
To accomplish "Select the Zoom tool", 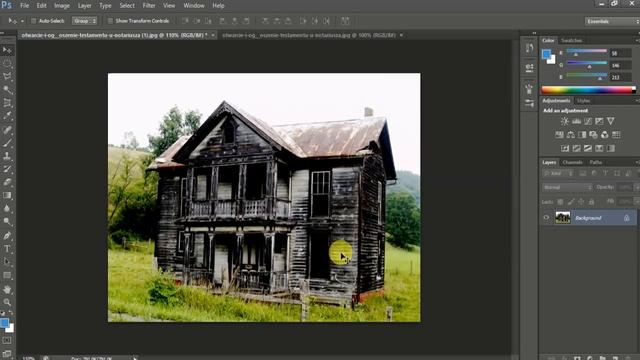I will [7, 302].
